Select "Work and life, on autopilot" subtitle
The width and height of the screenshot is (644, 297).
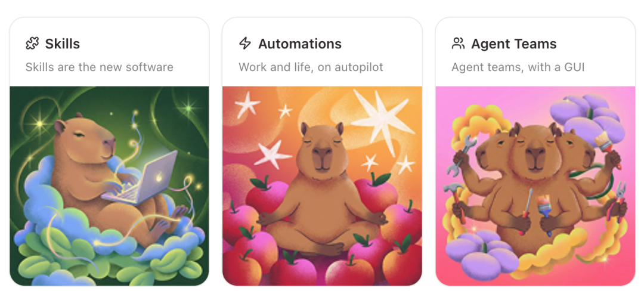click(311, 67)
